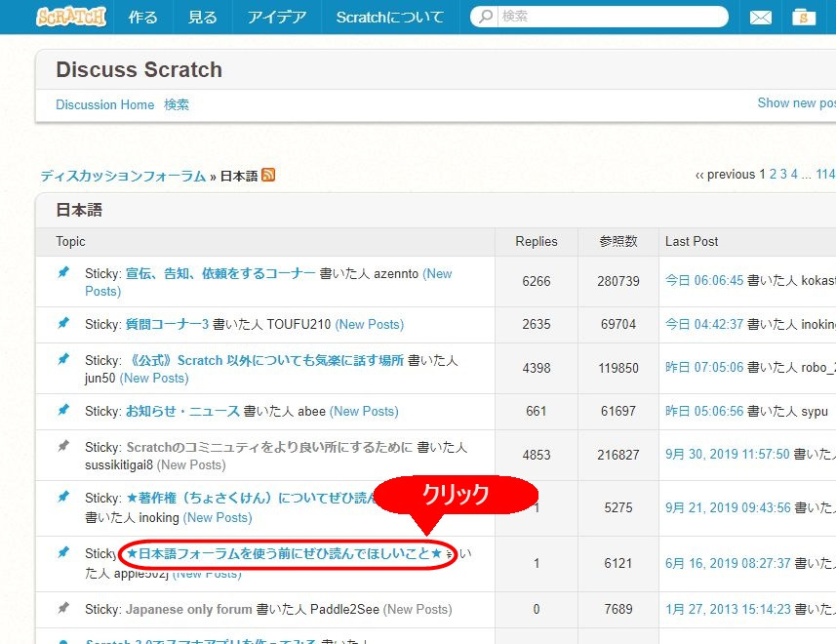Click the Scratch logo in the header
The image size is (836, 644).
pos(71,17)
